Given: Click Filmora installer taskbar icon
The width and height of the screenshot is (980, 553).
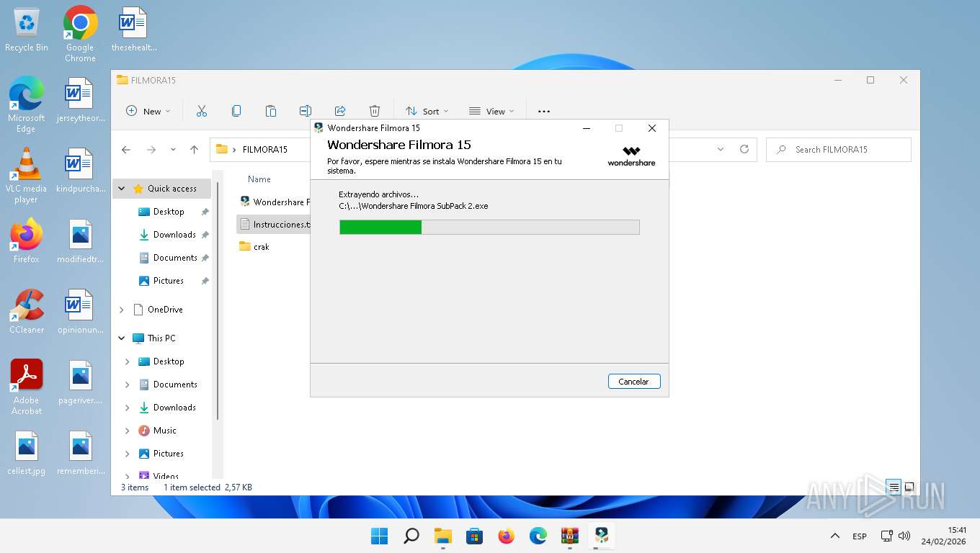Looking at the screenshot, I should [601, 536].
